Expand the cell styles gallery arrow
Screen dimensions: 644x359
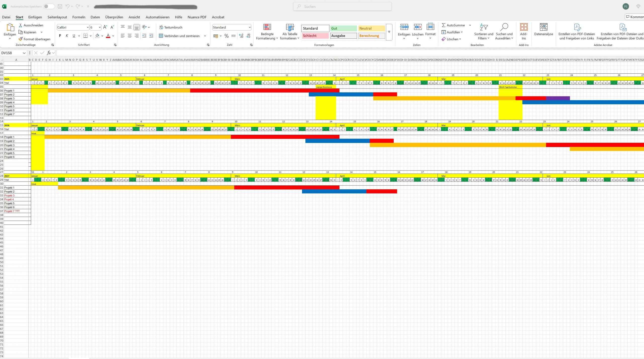(x=389, y=32)
